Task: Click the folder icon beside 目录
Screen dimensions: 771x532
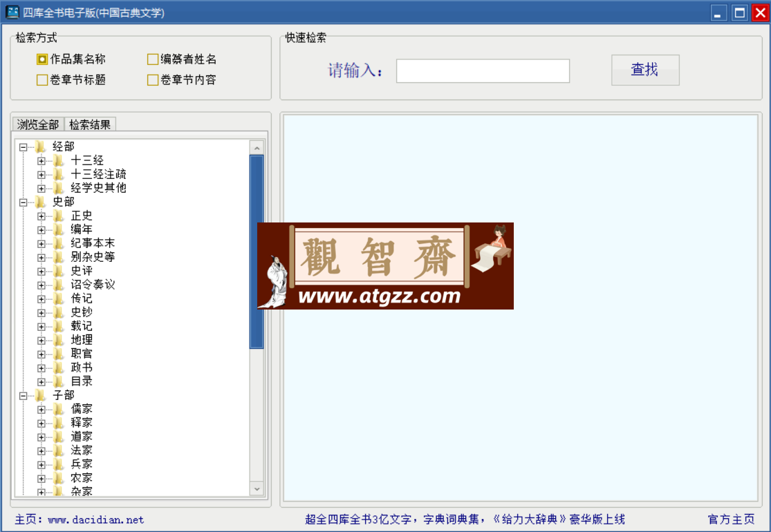Action: [59, 381]
